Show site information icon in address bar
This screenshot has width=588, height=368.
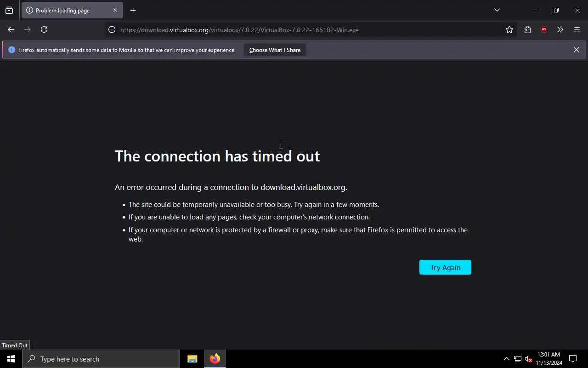pyautogui.click(x=112, y=29)
